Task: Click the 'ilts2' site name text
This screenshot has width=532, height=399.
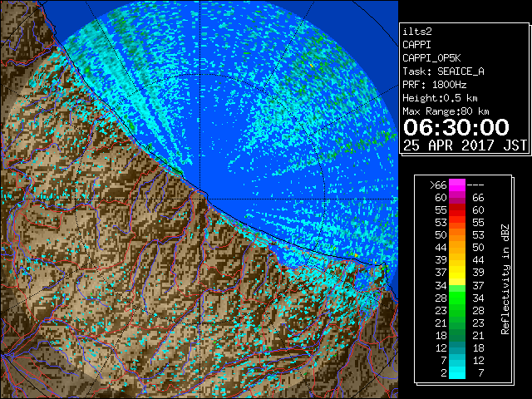Action: (417, 32)
